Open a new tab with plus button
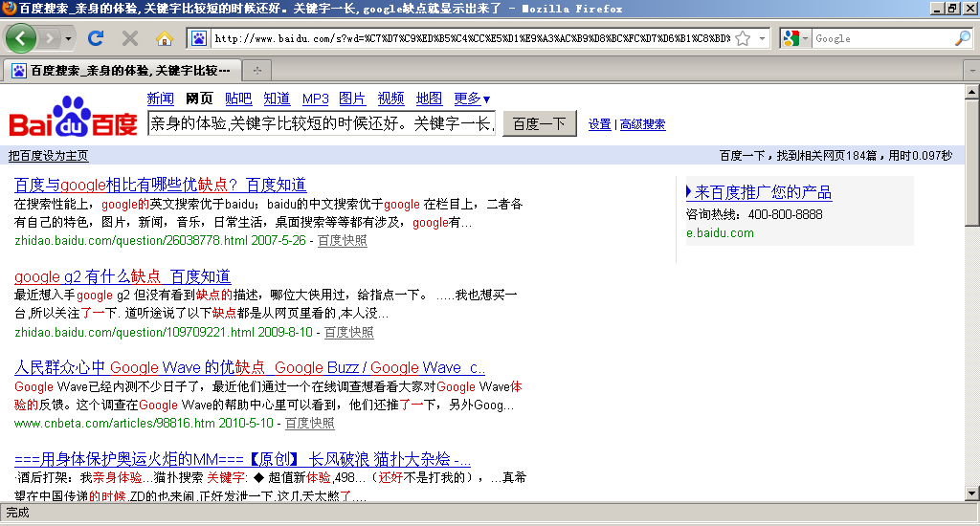Screen dimensions: 980x526 pos(256,71)
